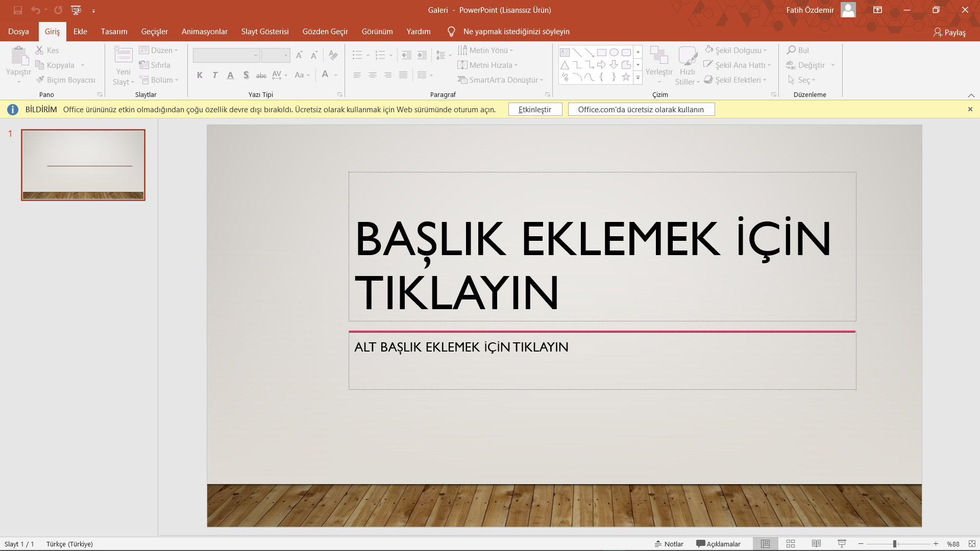Dismiss the BİLDİRİM notification bar
The width and height of the screenshot is (980, 551).
click(x=970, y=109)
